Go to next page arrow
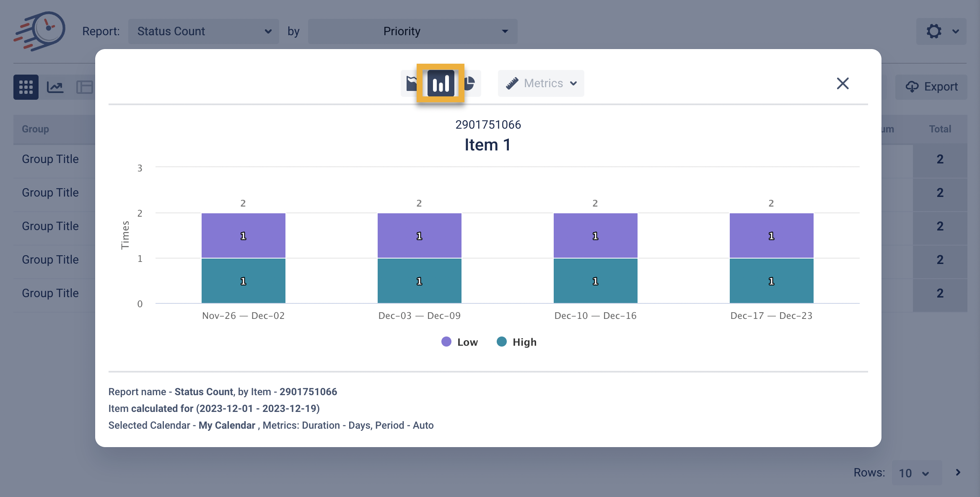The image size is (980, 497). click(958, 472)
